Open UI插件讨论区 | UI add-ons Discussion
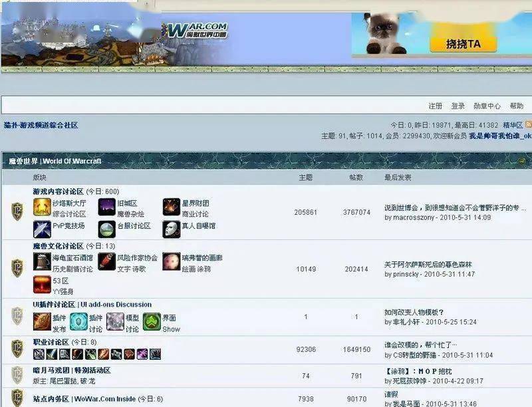 click(x=92, y=305)
